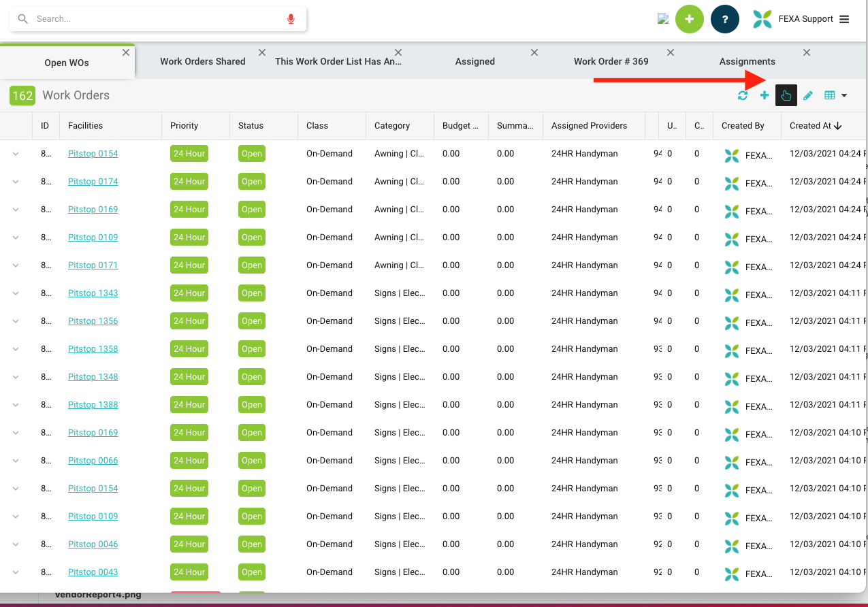
Task: Click the pencil edit icon
Action: click(807, 95)
